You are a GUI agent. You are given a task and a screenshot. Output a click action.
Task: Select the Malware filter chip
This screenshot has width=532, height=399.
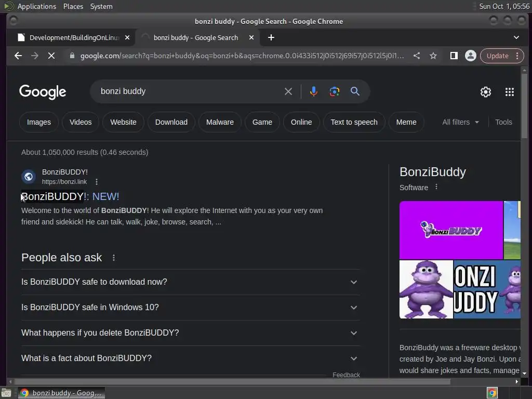point(220,122)
